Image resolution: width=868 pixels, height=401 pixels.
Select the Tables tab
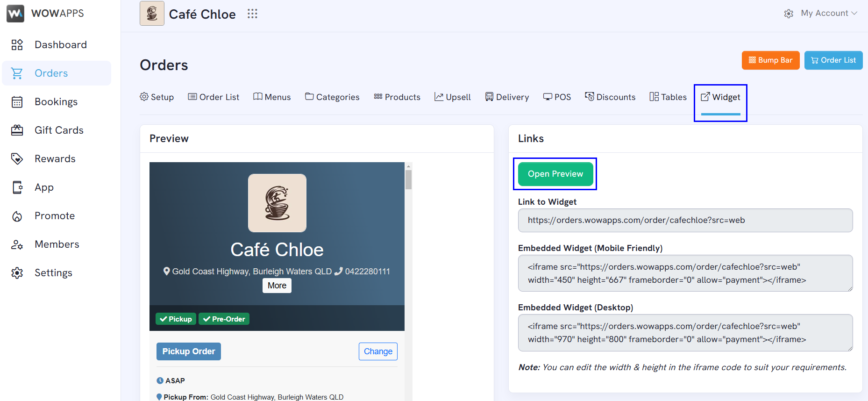(x=668, y=97)
